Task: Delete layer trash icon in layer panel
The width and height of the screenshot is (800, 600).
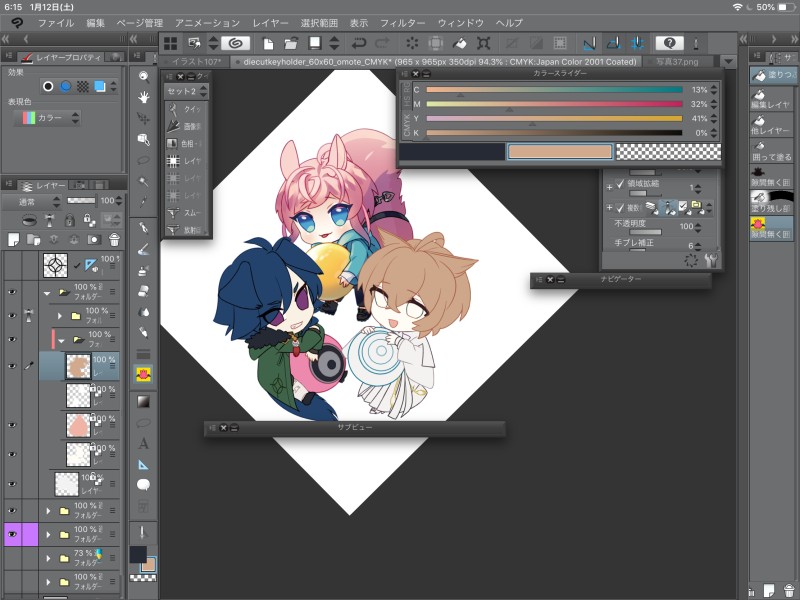Action: click(114, 239)
